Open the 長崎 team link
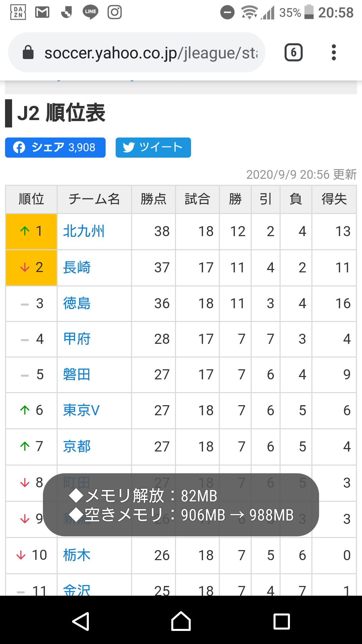Screen dimensions: 362x644 (77, 268)
